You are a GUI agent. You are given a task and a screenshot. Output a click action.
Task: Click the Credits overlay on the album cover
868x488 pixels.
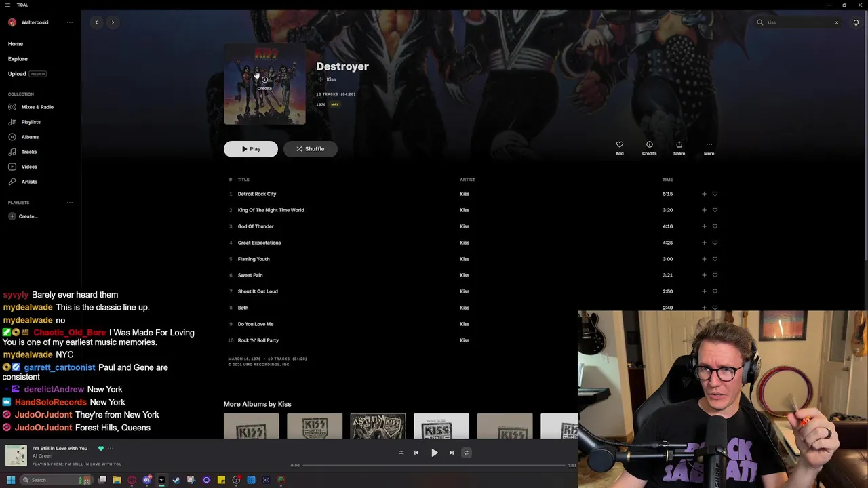tap(264, 83)
